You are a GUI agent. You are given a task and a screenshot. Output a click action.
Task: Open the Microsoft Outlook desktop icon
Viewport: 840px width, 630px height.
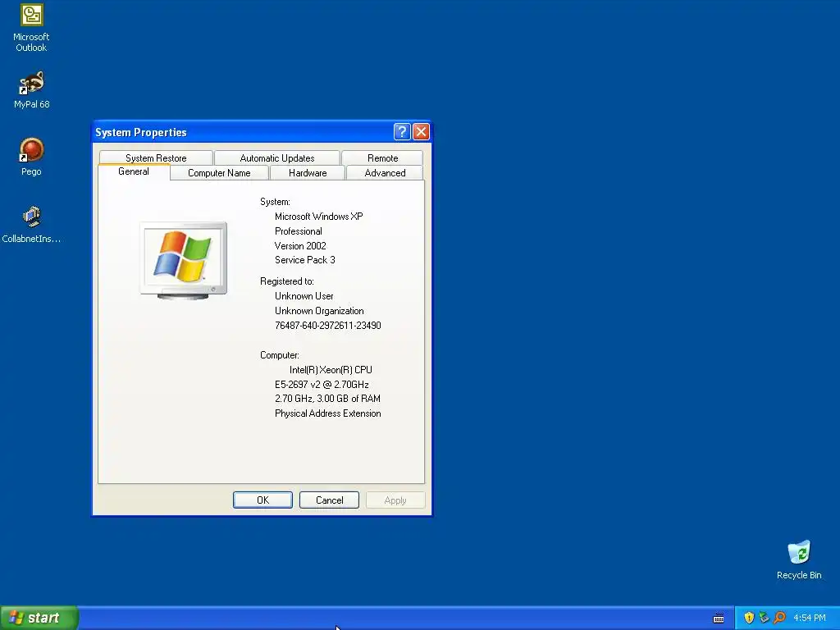pyautogui.click(x=31, y=28)
